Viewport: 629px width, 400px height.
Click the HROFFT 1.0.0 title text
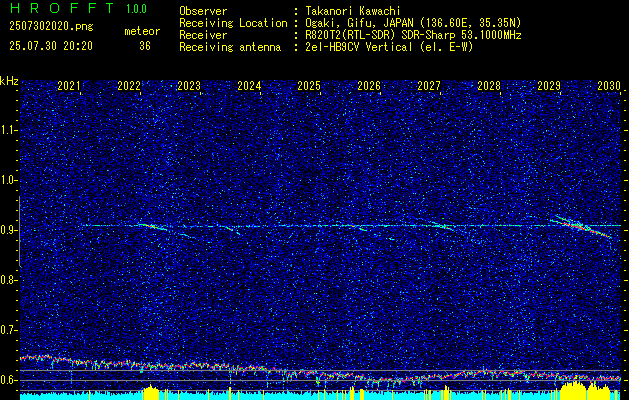[x=79, y=8]
